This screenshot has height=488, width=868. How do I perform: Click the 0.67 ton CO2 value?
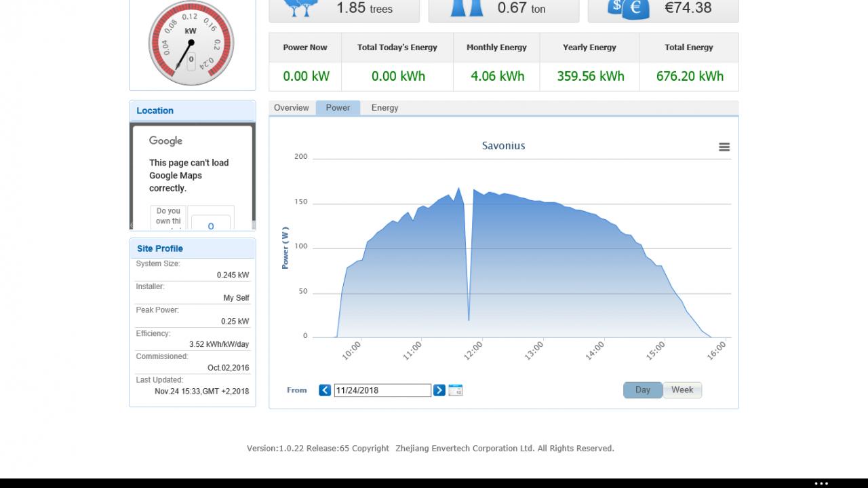[x=521, y=8]
